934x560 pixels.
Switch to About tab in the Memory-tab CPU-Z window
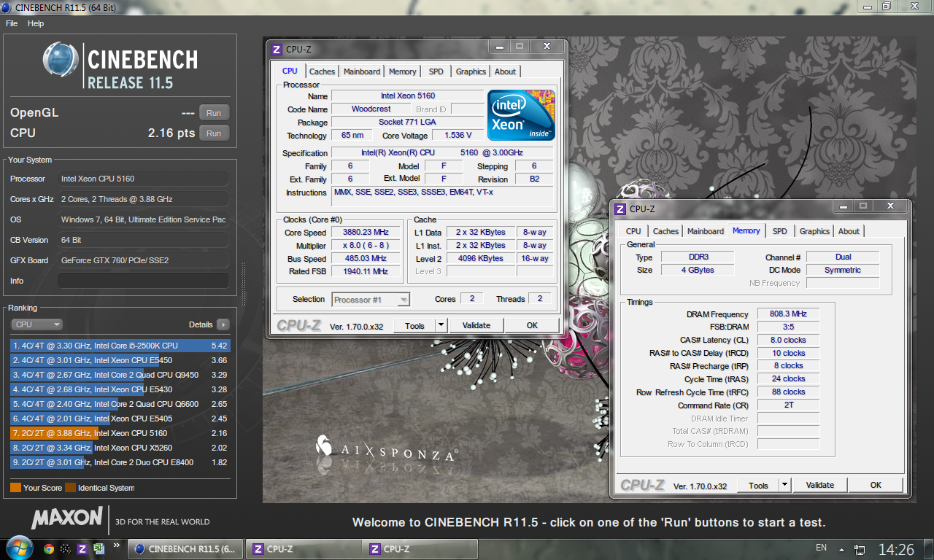coord(849,231)
